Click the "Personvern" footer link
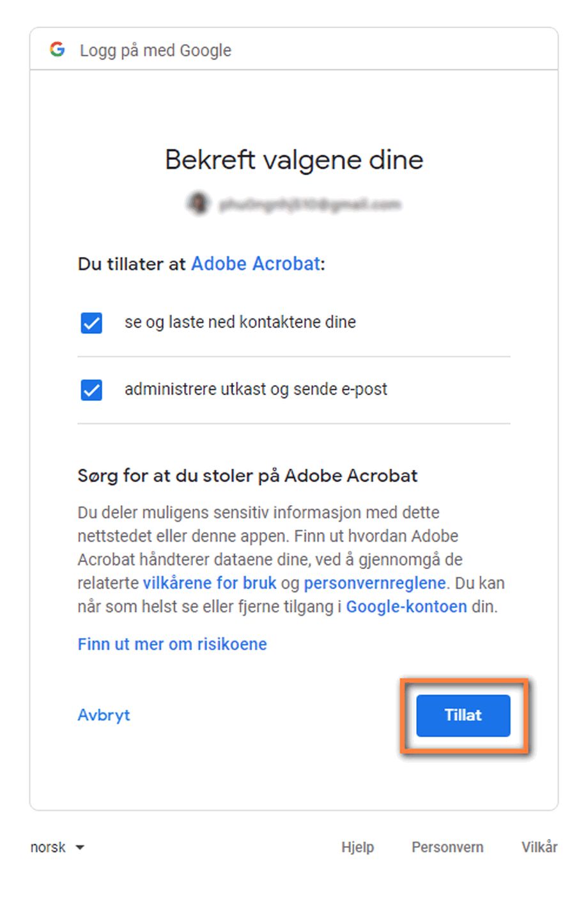Screen dimensions: 588x899 click(447, 847)
